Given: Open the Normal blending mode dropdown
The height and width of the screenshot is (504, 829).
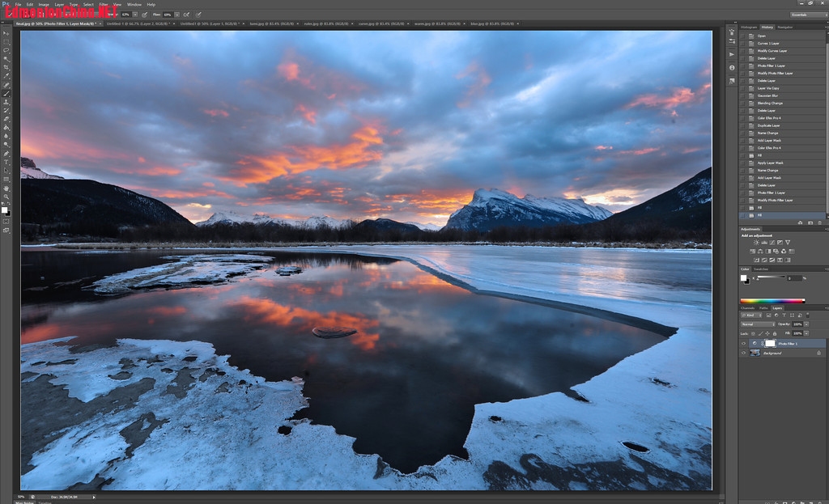Looking at the screenshot, I should 757,325.
